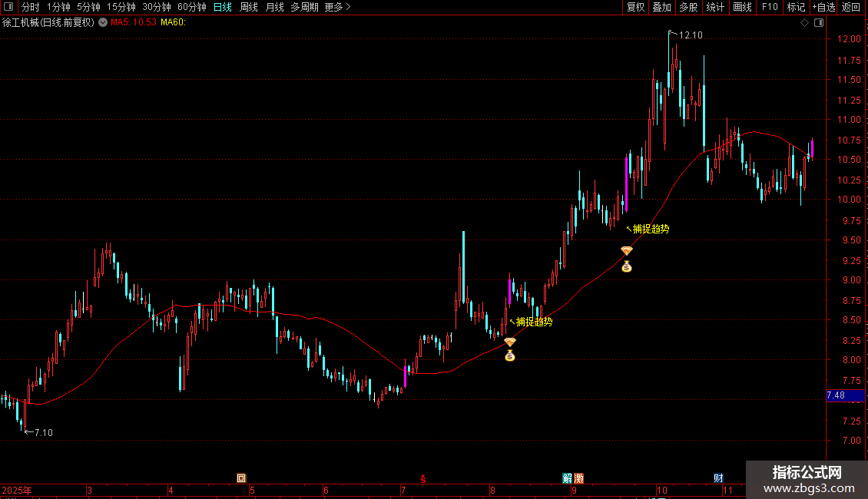Click 返回 to go back
This screenshot has height=499, width=868.
coord(851,7)
